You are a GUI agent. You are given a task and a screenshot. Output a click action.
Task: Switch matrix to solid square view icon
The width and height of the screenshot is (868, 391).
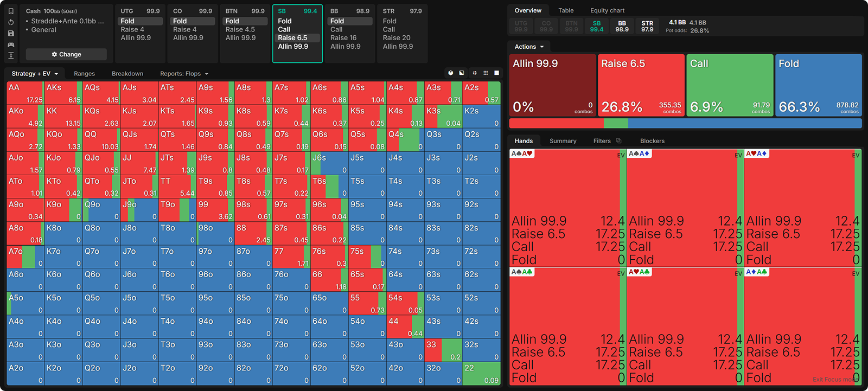[496, 73]
